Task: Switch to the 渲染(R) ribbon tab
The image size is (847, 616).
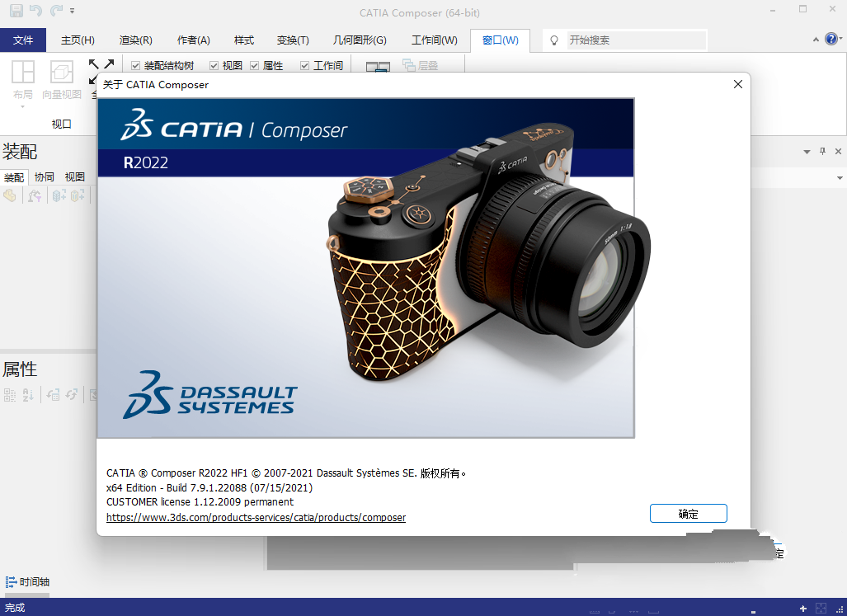Action: [135, 40]
